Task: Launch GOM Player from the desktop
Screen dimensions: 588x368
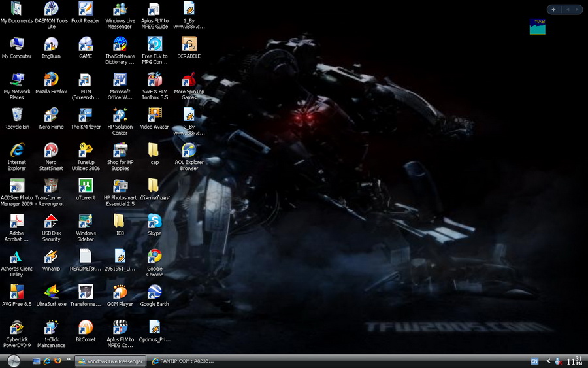Action: (120, 292)
